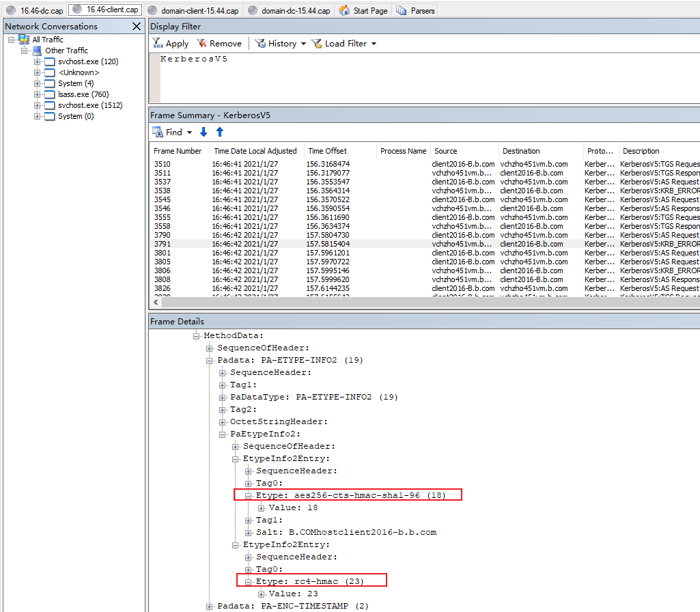700x612 pixels.
Task: Click the History filter funnel icon
Action: (x=260, y=43)
